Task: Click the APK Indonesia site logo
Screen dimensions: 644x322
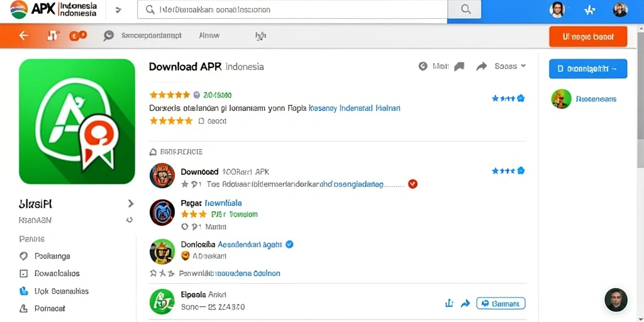Action: coord(53,9)
